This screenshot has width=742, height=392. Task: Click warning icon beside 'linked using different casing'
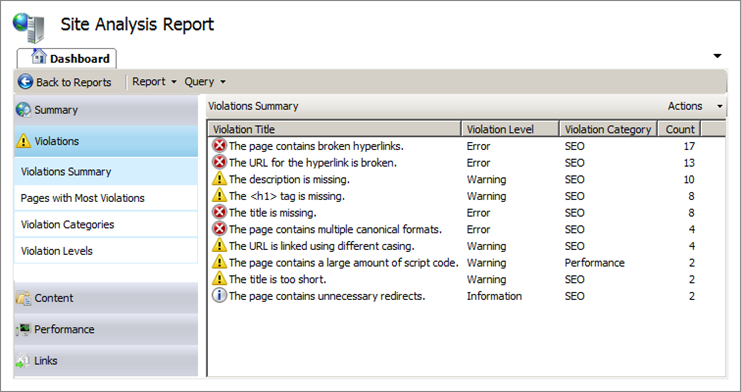[219, 245]
